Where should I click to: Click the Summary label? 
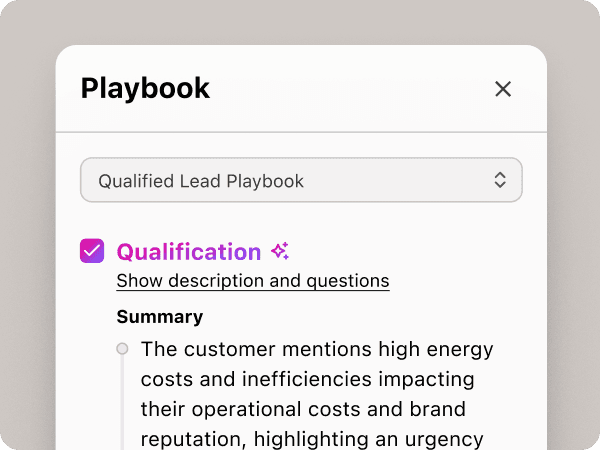point(159,317)
